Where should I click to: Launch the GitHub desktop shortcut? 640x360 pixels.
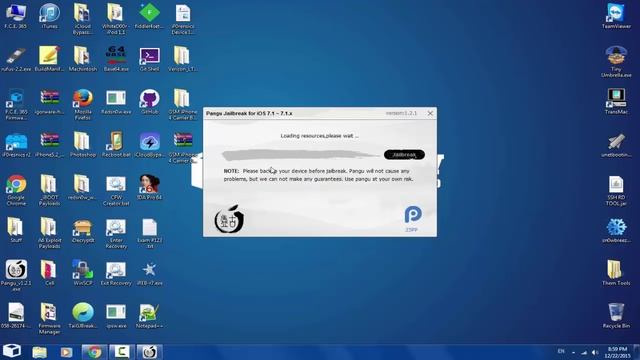tap(149, 102)
